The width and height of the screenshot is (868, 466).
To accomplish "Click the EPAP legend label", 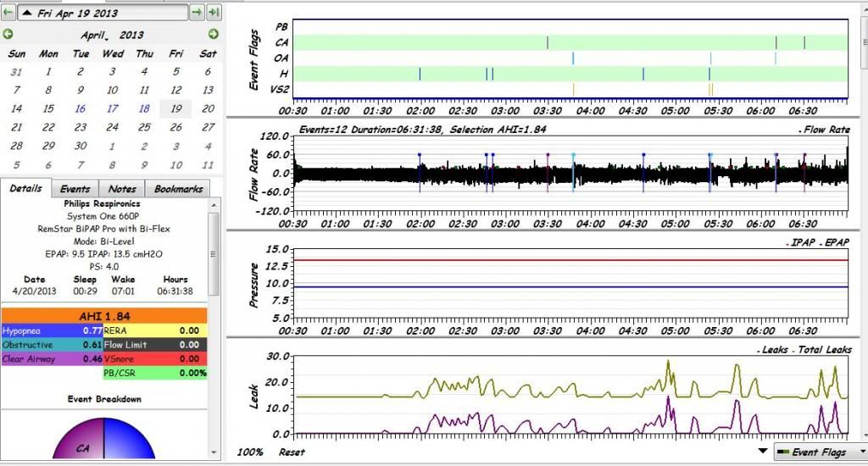I will pyautogui.click(x=837, y=242).
